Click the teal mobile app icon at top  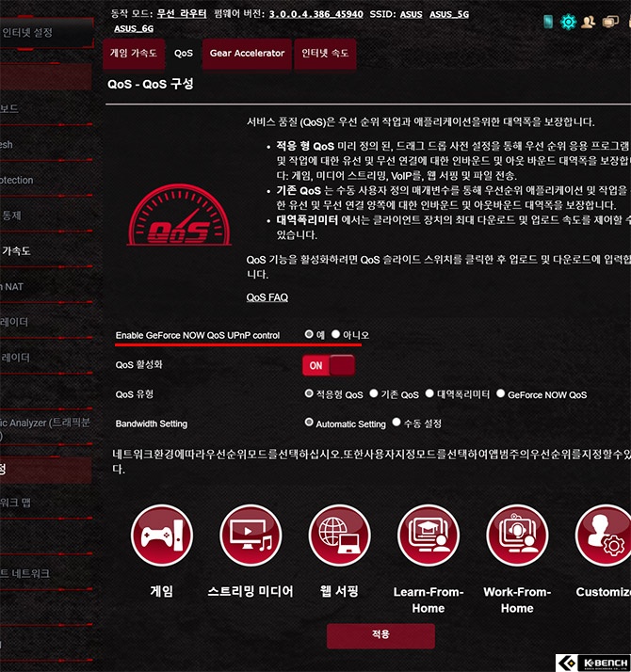pos(548,22)
